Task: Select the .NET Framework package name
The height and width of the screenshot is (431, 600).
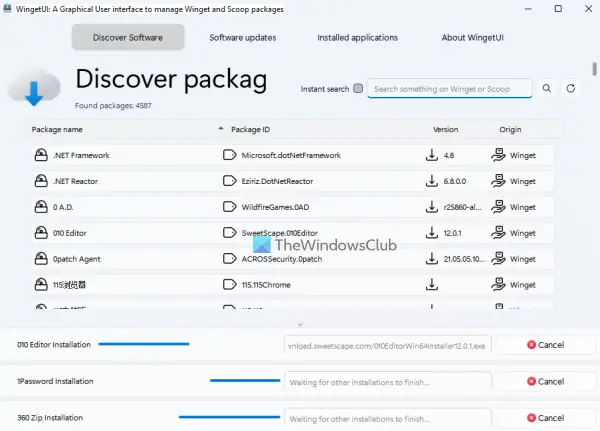Action: tap(81, 155)
